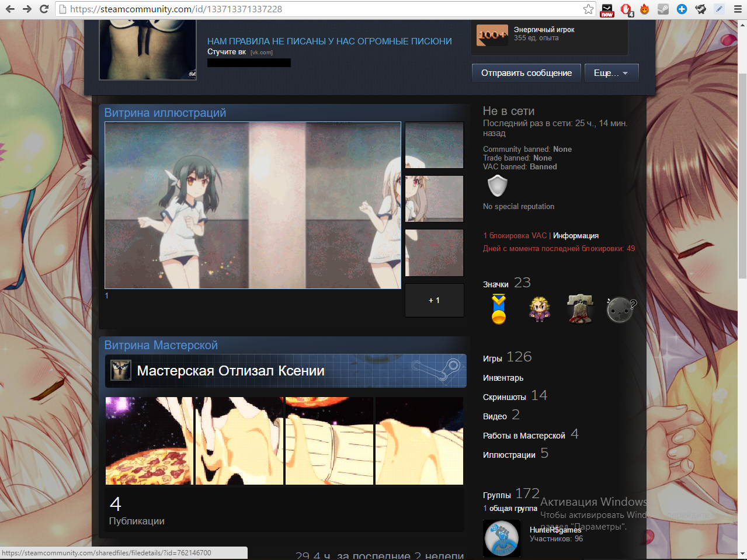Click the 100+ level badge icon
This screenshot has width=747, height=560.
coord(492,35)
